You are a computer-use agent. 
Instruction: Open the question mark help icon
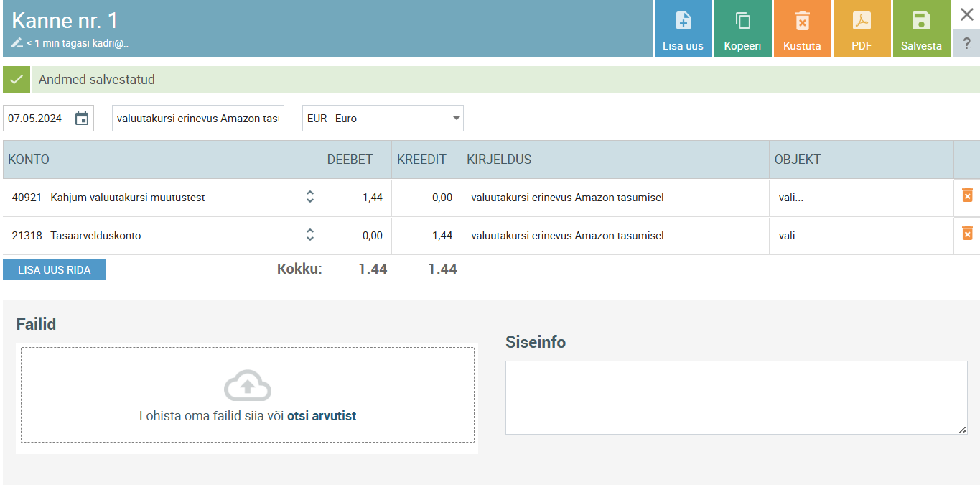[966, 43]
